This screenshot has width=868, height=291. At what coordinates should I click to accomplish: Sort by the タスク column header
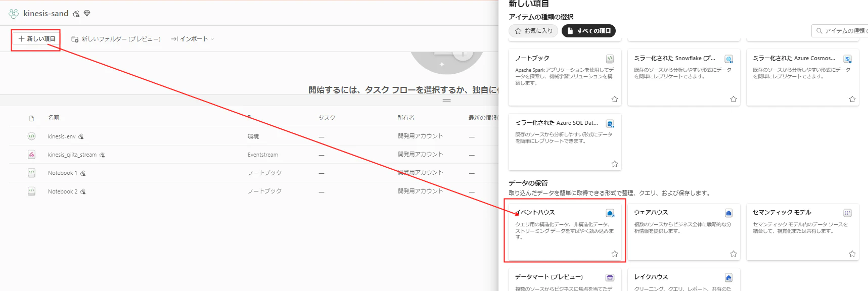click(327, 118)
